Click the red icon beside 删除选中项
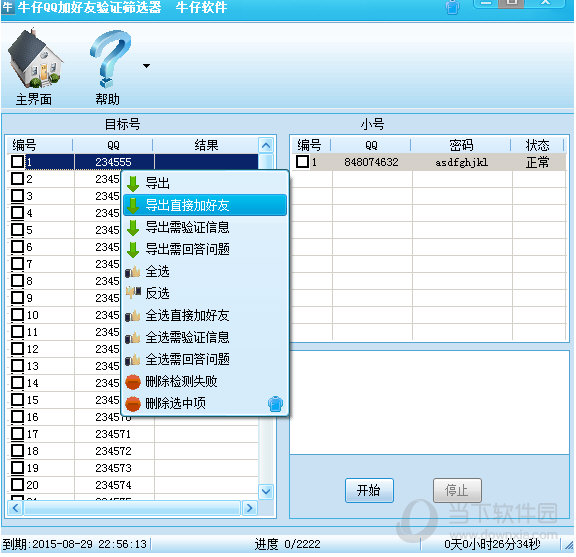Screen dimensions: 576x557 point(133,404)
